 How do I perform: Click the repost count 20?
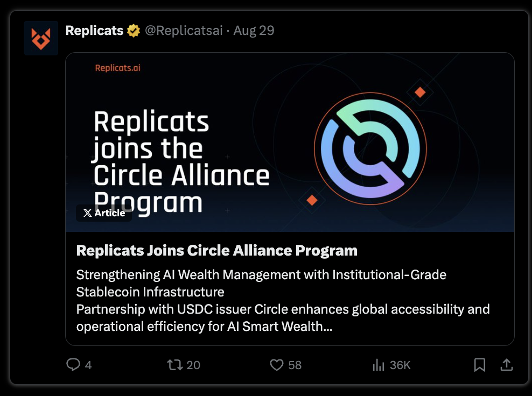[x=193, y=365]
